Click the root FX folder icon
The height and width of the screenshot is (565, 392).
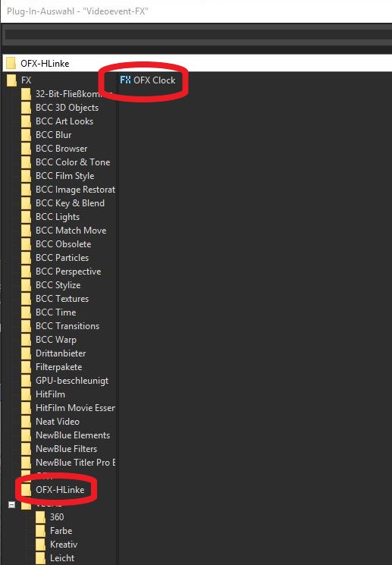(x=12, y=80)
